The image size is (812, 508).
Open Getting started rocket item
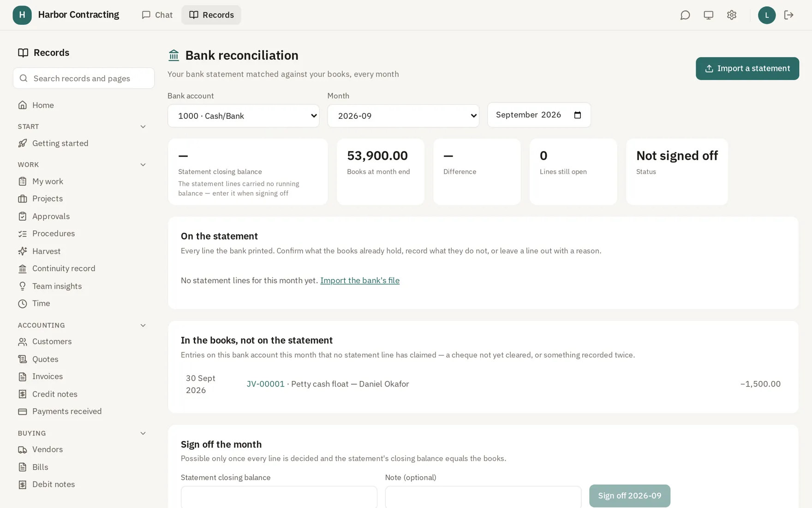pos(84,143)
